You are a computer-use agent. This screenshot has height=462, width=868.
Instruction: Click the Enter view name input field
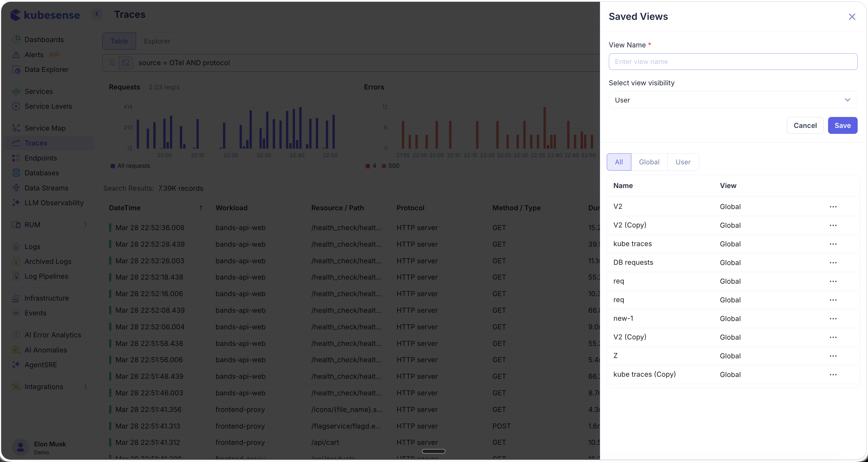point(733,62)
